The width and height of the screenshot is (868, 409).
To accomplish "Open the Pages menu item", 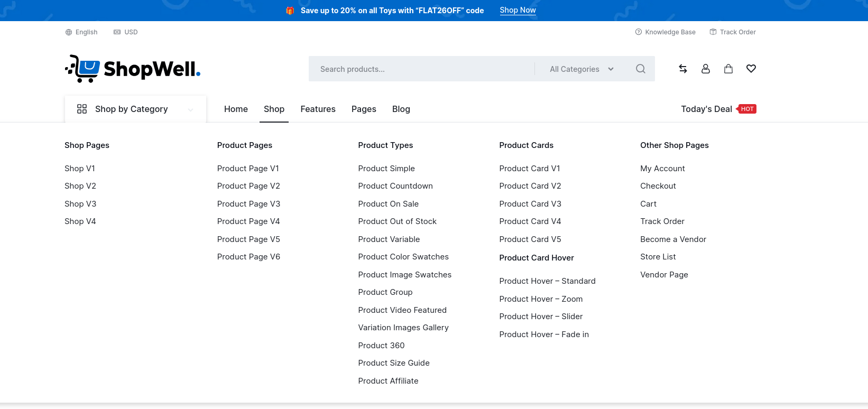I will coord(364,109).
